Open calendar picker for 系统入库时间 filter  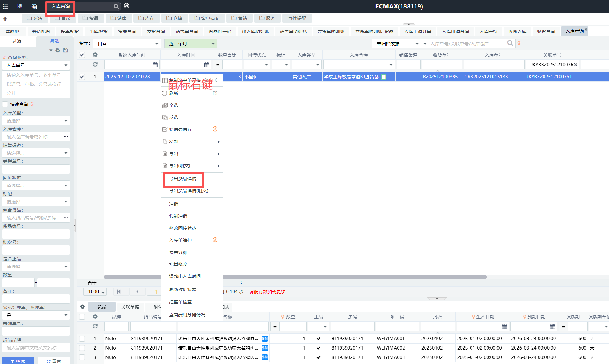point(155,65)
